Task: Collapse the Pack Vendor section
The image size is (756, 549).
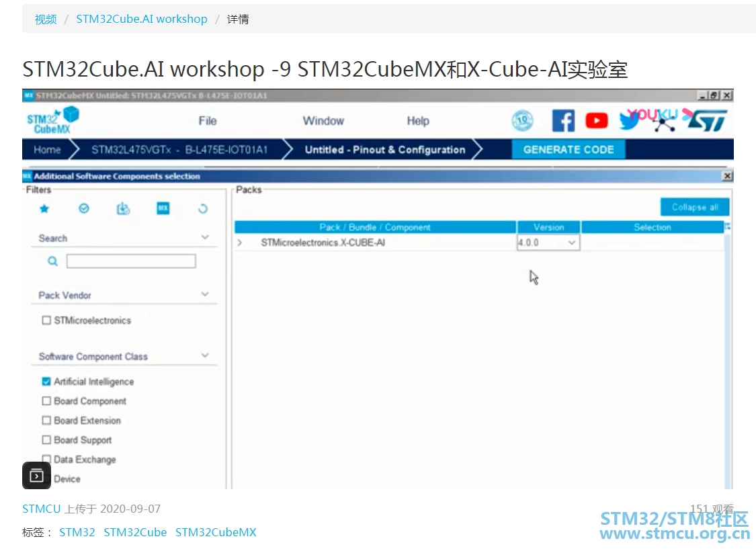Action: point(205,294)
